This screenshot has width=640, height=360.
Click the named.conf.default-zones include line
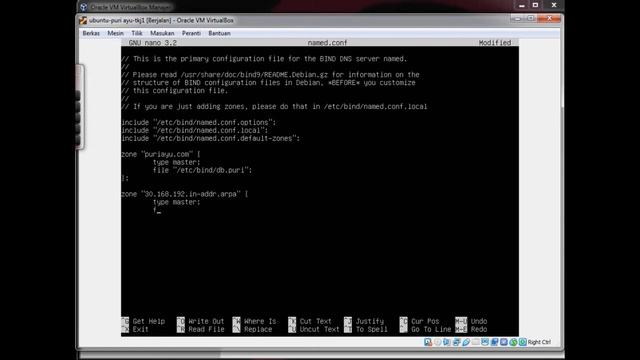pyautogui.click(x=211, y=138)
